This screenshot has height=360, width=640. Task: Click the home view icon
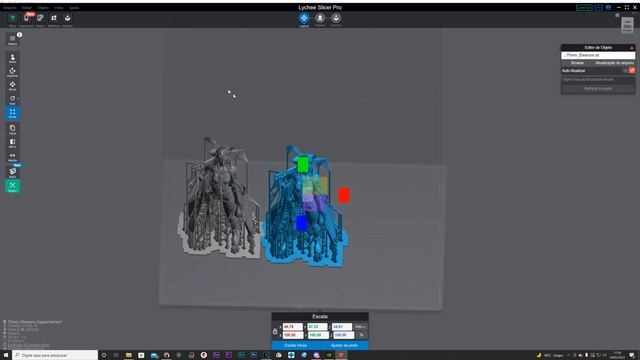pyautogui.click(x=617, y=15)
